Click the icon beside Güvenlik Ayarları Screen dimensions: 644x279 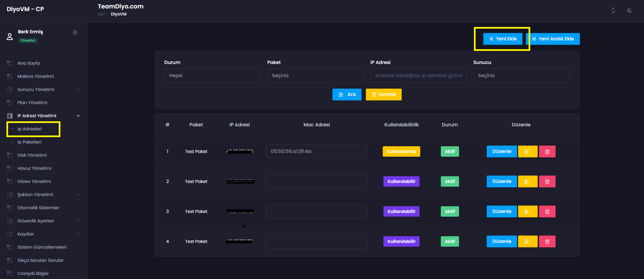click(10, 221)
